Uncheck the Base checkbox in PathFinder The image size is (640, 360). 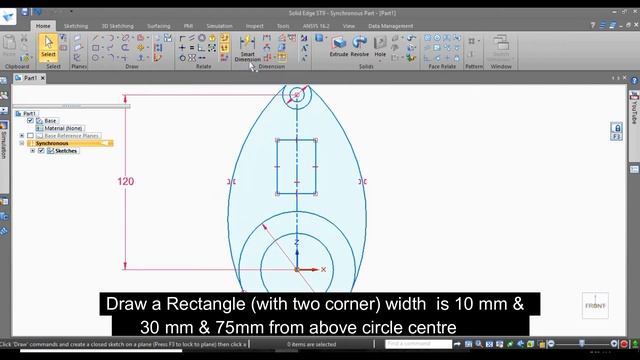30,121
